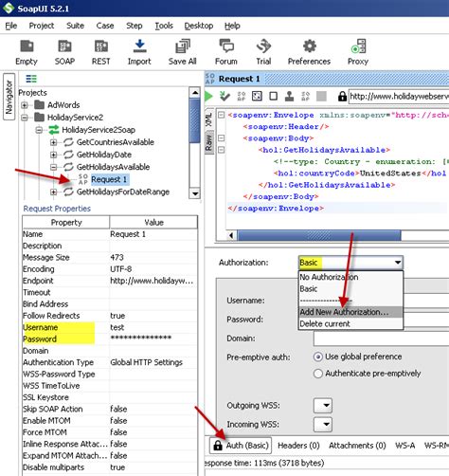Click into the Domain input field
This screenshot has height=476, width=449.
[x=381, y=339]
